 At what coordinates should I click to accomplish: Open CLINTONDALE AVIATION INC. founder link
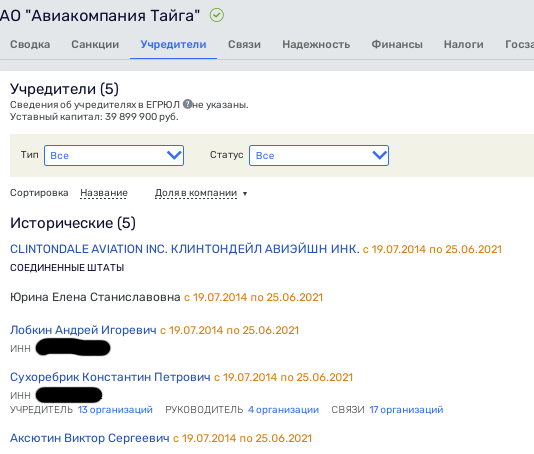click(x=185, y=249)
